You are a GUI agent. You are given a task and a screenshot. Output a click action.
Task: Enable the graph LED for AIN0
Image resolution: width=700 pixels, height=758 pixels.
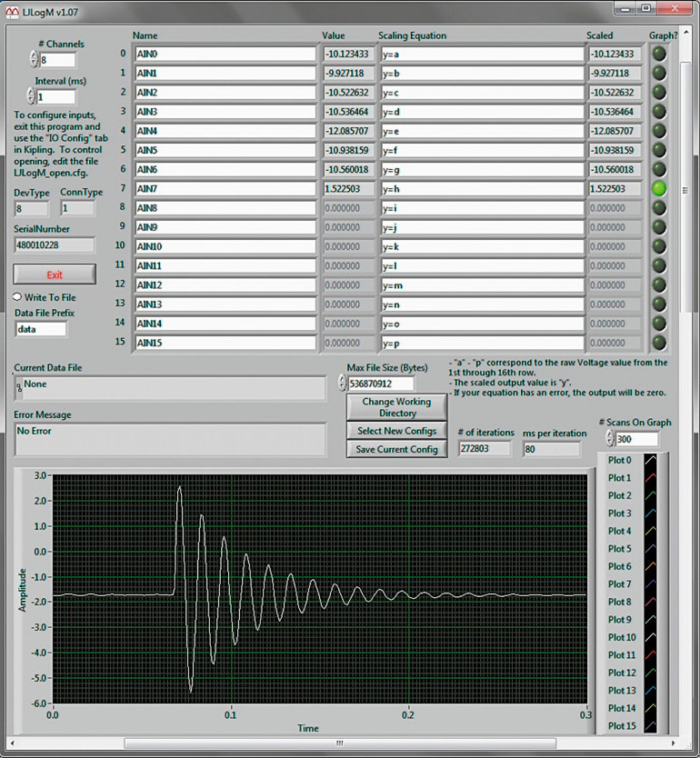(x=659, y=54)
